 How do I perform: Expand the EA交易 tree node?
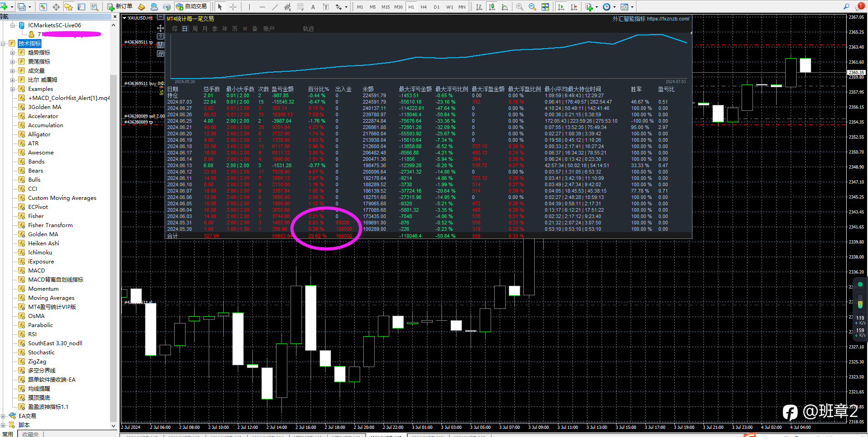(x=3, y=416)
